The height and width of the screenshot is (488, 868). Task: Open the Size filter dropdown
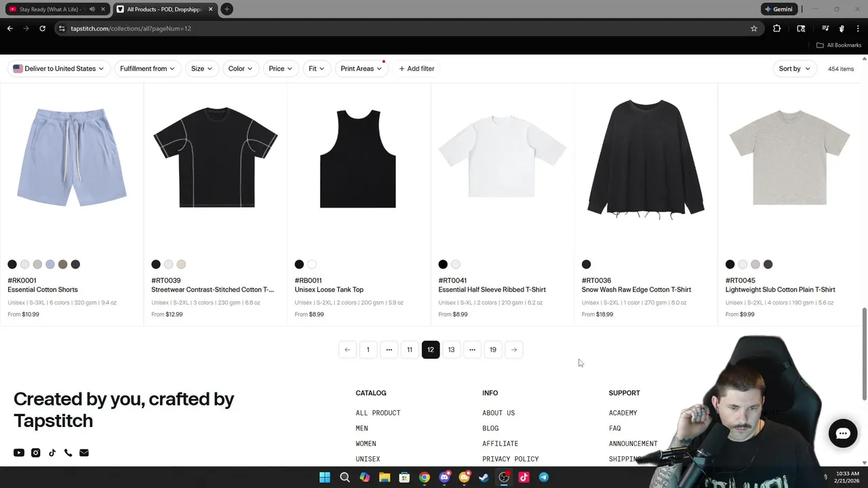click(x=201, y=68)
